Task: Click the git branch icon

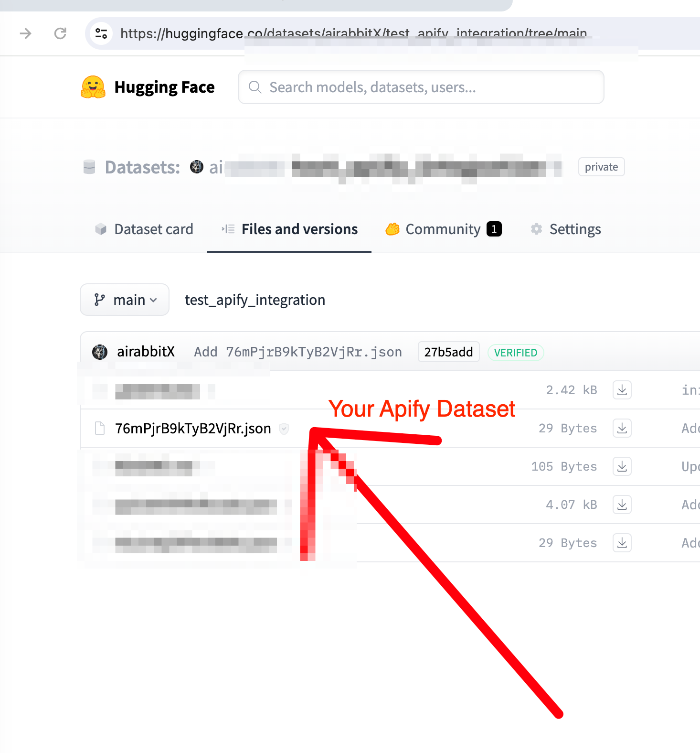Action: [x=99, y=300]
